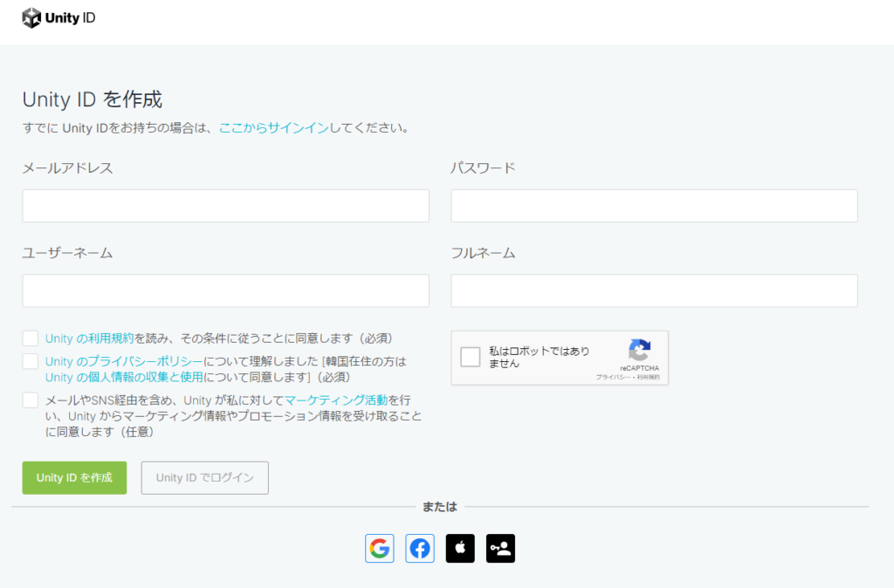894x588 pixels.
Task: Tick the 私はロボットではありません checkbox
Action: 471,357
